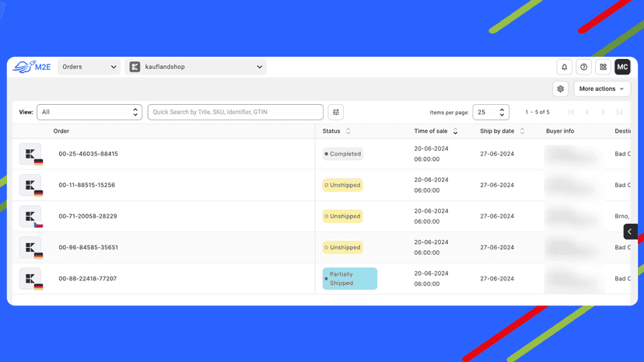Focus the Quick Search input field
The height and width of the screenshot is (362, 644).
236,112
